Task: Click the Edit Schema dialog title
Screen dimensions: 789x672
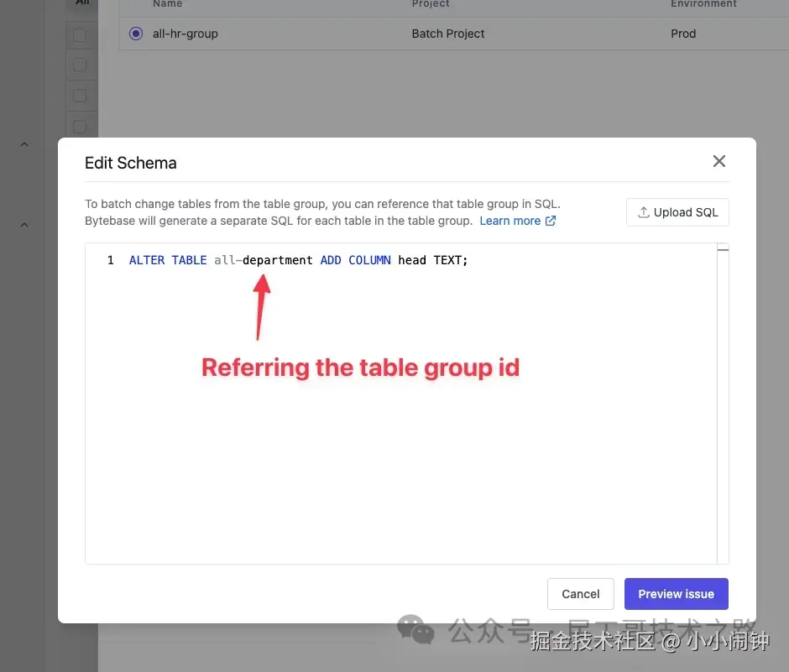Action: (131, 163)
